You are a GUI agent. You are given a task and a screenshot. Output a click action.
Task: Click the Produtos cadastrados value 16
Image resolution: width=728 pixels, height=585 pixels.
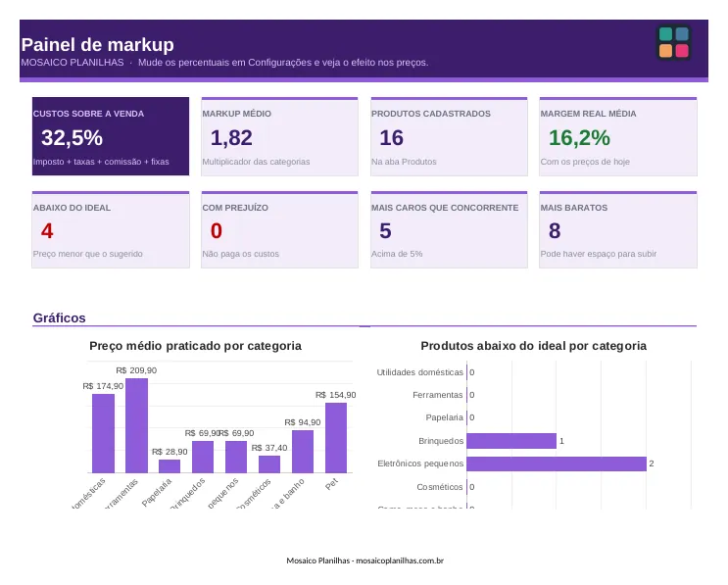tap(391, 138)
